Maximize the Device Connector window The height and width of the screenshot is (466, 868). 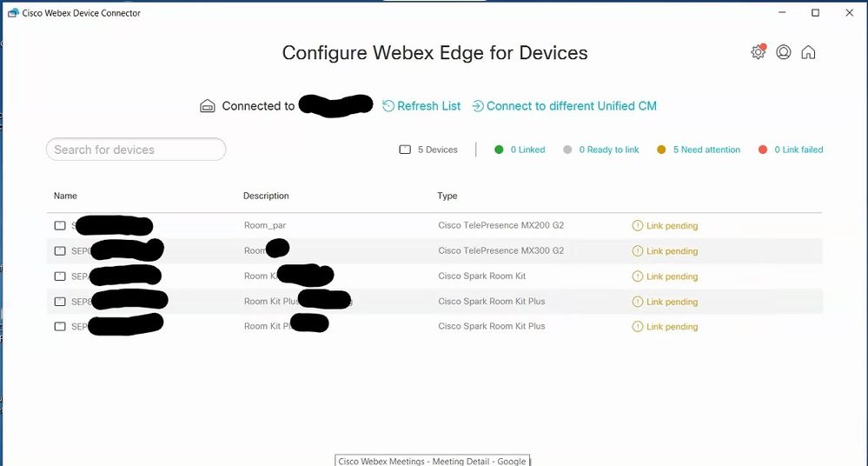[815, 13]
